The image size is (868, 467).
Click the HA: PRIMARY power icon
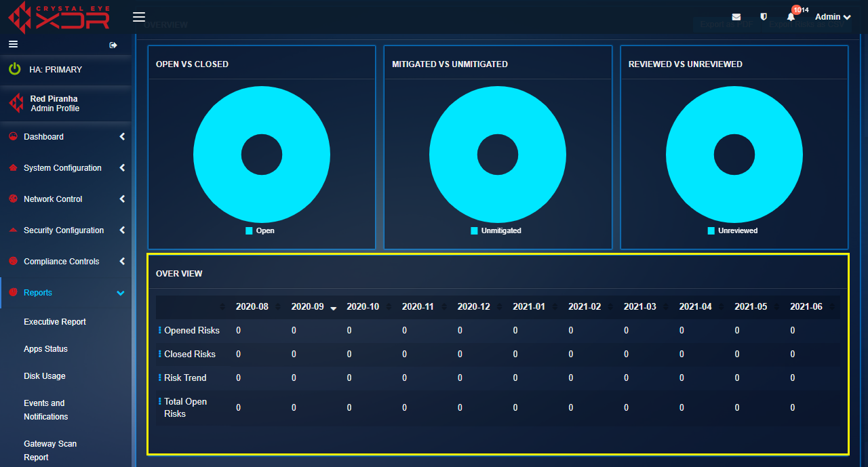coord(14,69)
